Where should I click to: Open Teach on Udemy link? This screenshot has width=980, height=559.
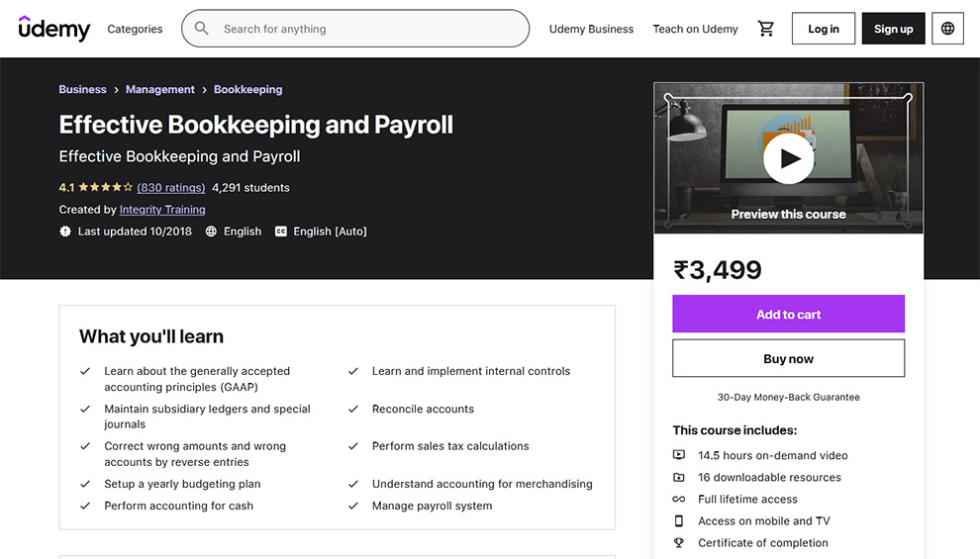[x=695, y=29]
